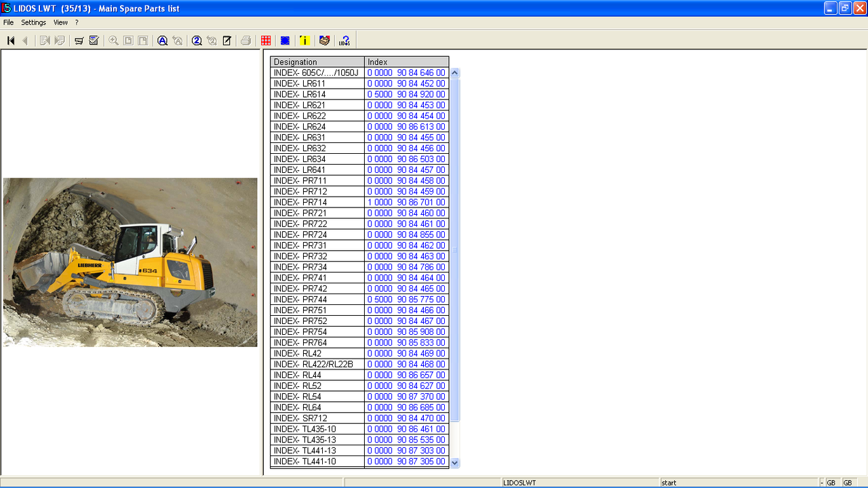This screenshot has width=868, height=488.
Task: Click the blue square dotted icon
Action: 285,41
